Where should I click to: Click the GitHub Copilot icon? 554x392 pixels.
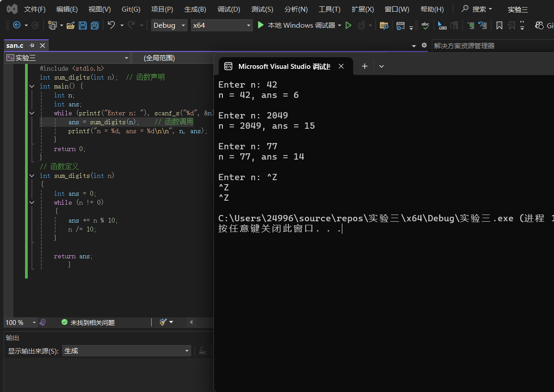[539, 25]
